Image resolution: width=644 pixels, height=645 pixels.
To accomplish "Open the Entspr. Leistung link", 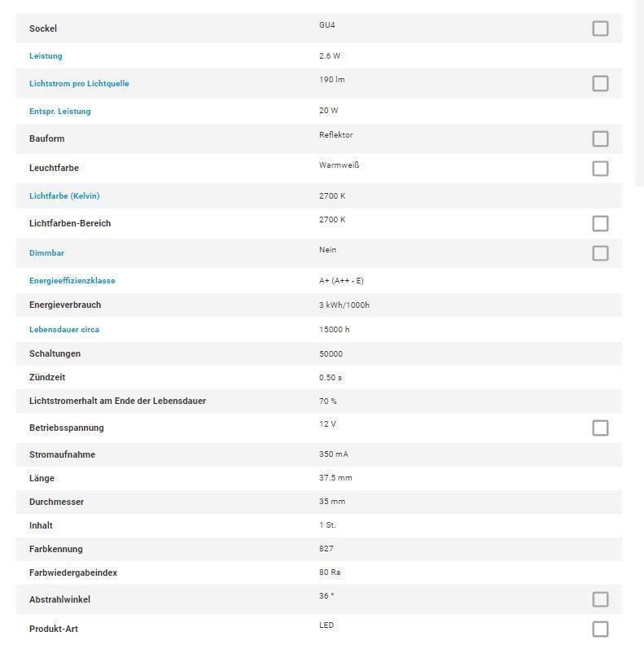I will point(60,111).
